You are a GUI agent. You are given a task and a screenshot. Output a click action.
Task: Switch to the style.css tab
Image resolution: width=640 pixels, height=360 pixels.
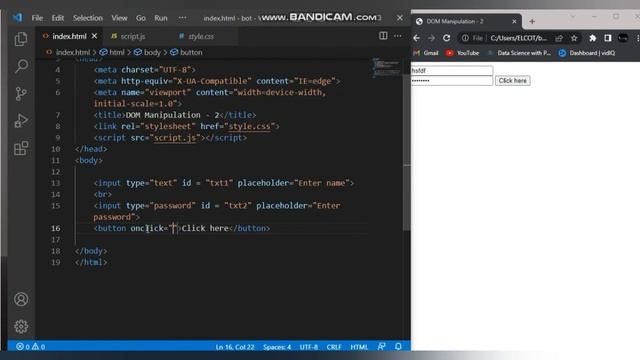pos(201,36)
